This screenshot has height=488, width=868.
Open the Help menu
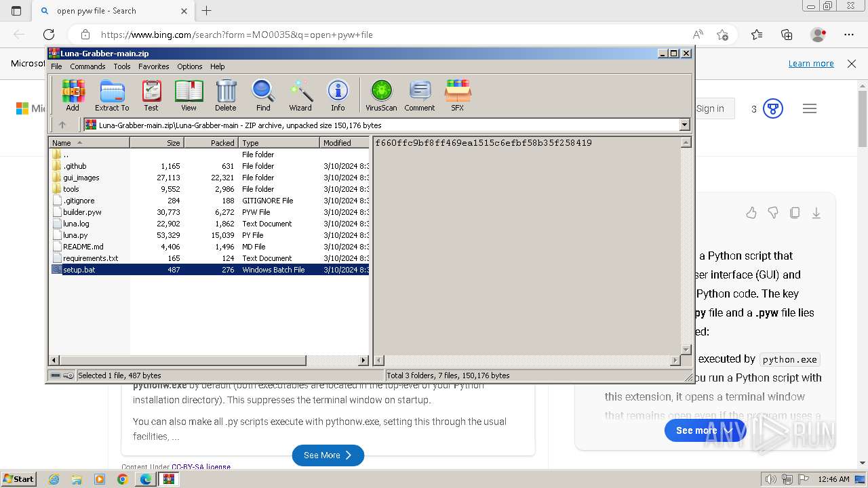coord(217,66)
